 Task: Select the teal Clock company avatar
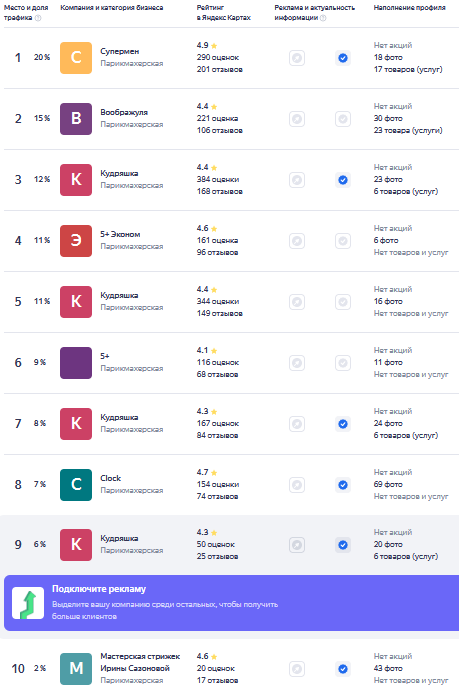click(76, 485)
